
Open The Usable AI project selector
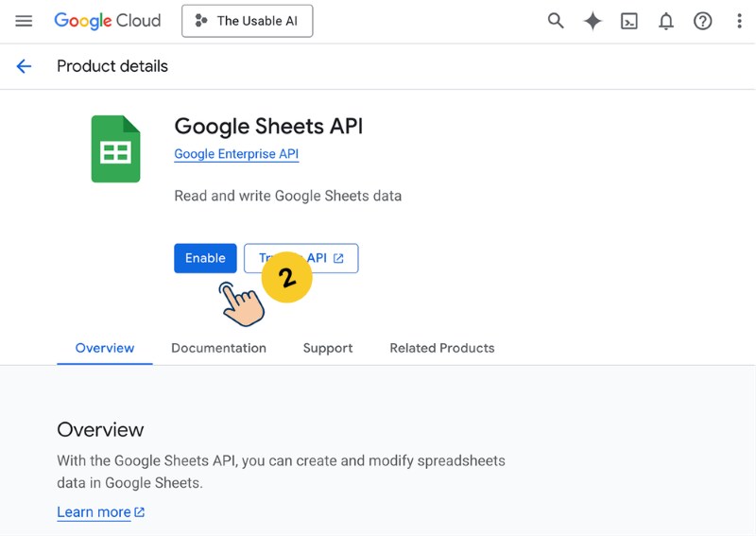247,21
